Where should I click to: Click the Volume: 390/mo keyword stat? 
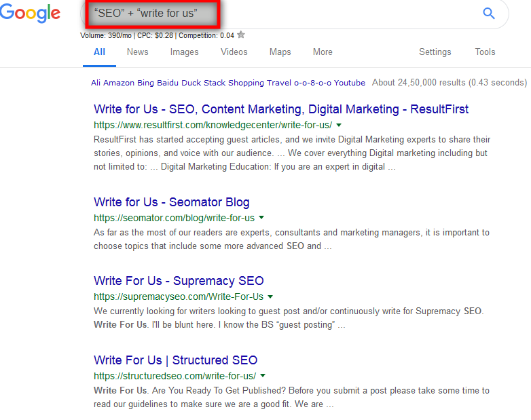tap(106, 35)
